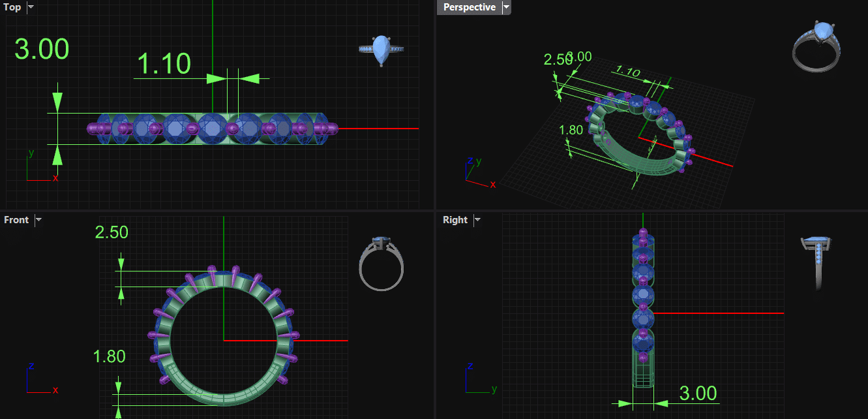Select the Front viewport title label
Screen dimensions: 868x419
point(16,220)
